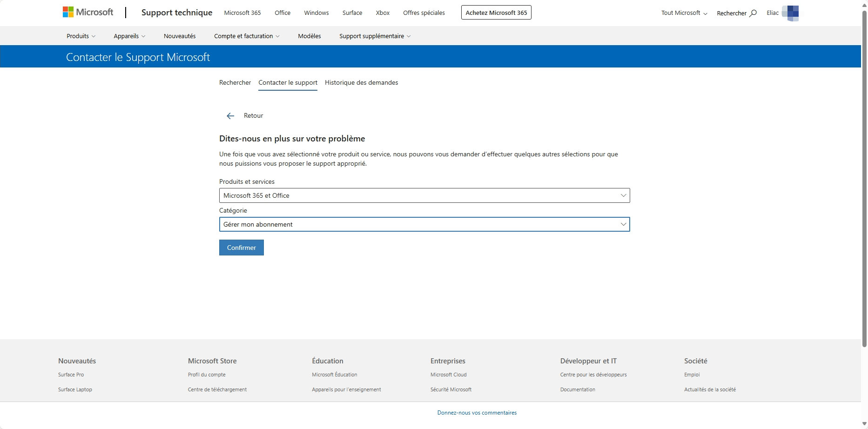868x429 pixels.
Task: Click the Catégorie label
Action: 233,210
